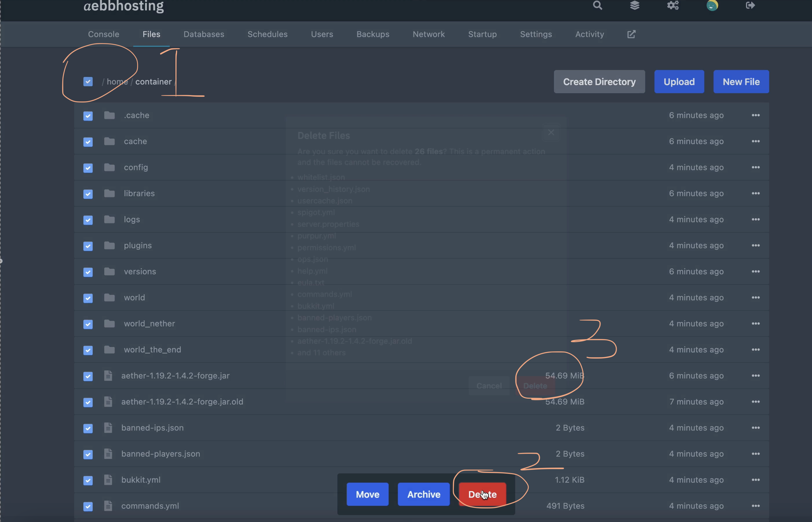Open three-dots menu for libraries folder
This screenshot has width=812, height=522.
click(755, 194)
